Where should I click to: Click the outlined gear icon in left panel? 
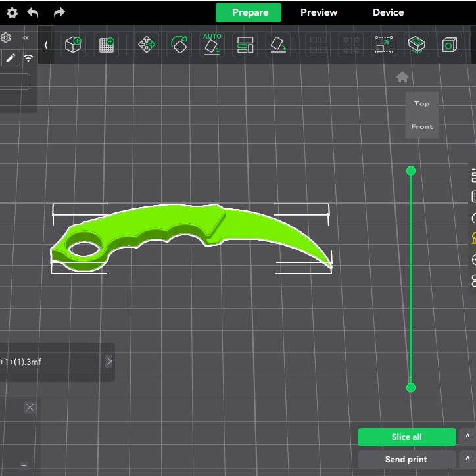tap(5, 37)
